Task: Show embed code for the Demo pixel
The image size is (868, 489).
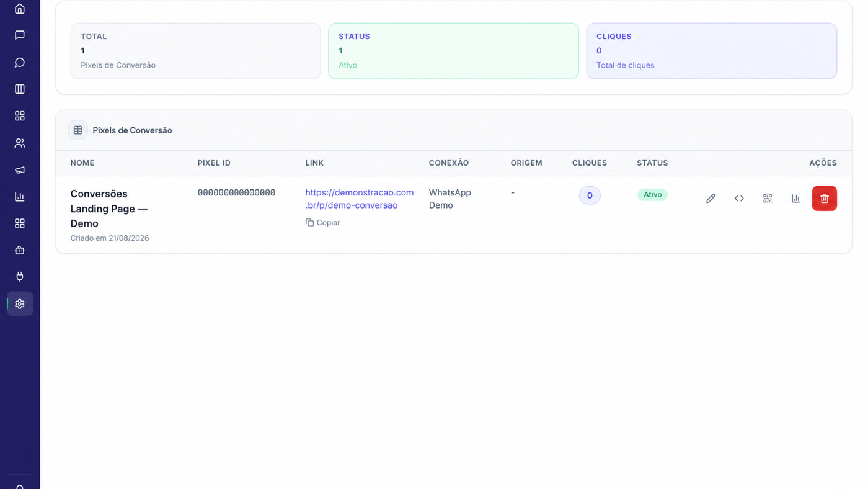Action: tap(739, 199)
